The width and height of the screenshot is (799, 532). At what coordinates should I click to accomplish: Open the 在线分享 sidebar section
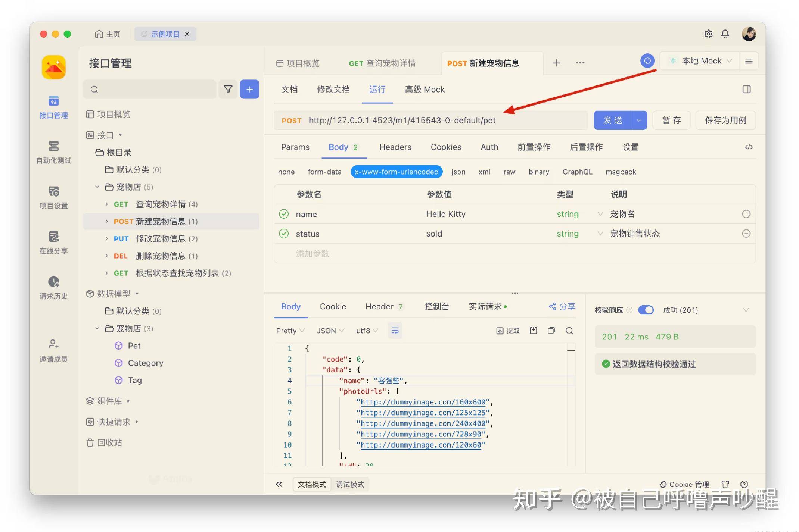click(x=53, y=242)
